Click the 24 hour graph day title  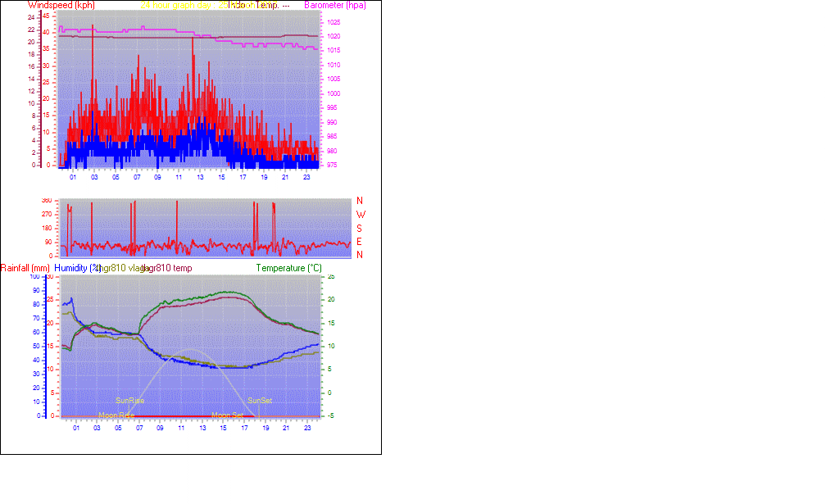175,5
